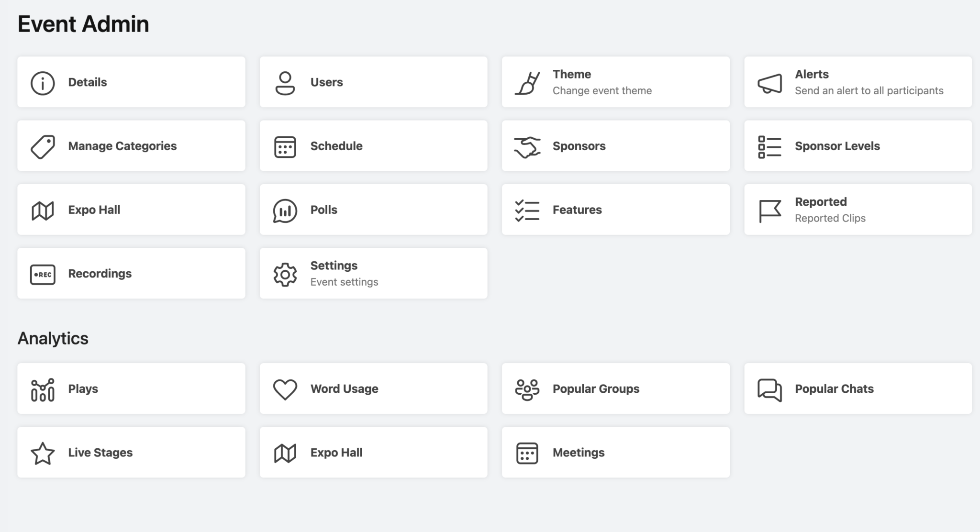980x532 pixels.
Task: Open the Details card
Action: click(131, 82)
